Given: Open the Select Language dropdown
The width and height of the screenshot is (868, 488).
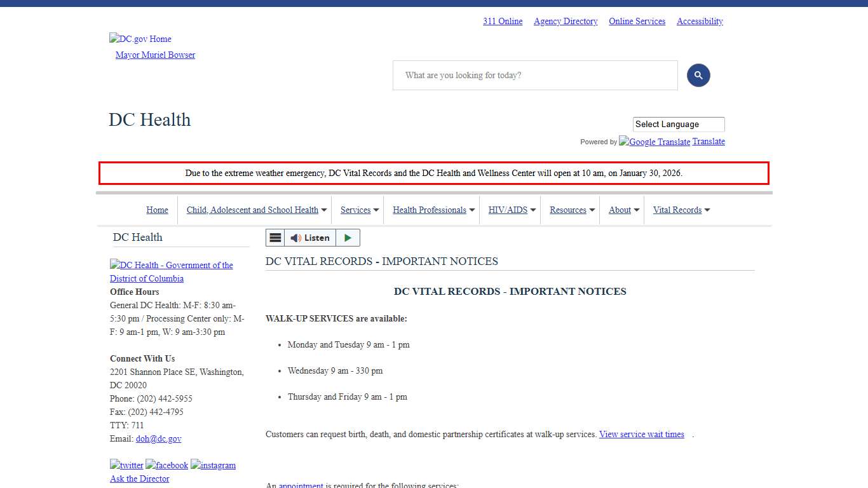Looking at the screenshot, I should click(678, 124).
